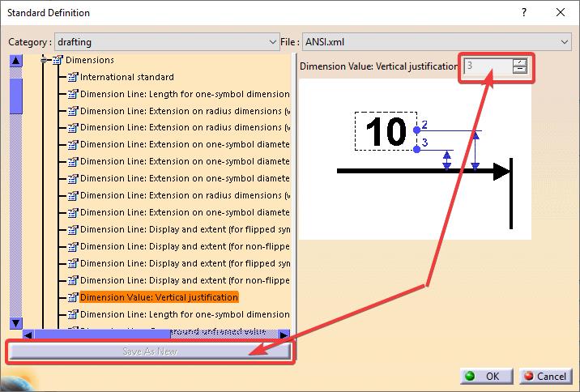Confirm with the OK button

[486, 376]
